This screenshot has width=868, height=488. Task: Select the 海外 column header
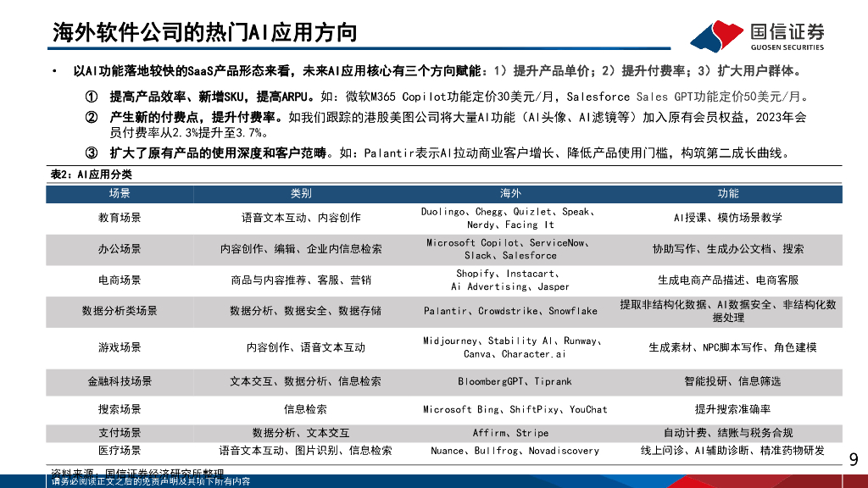coord(511,193)
